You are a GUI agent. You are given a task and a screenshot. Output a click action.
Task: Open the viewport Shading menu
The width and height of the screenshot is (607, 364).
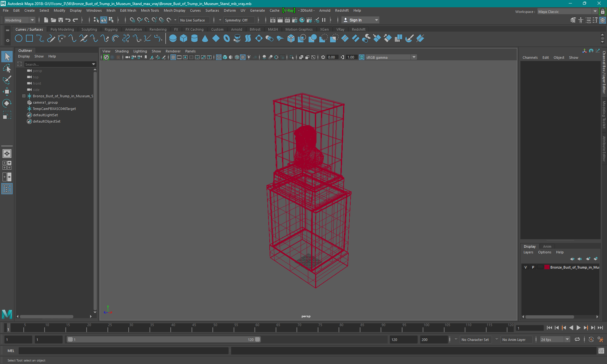(122, 51)
